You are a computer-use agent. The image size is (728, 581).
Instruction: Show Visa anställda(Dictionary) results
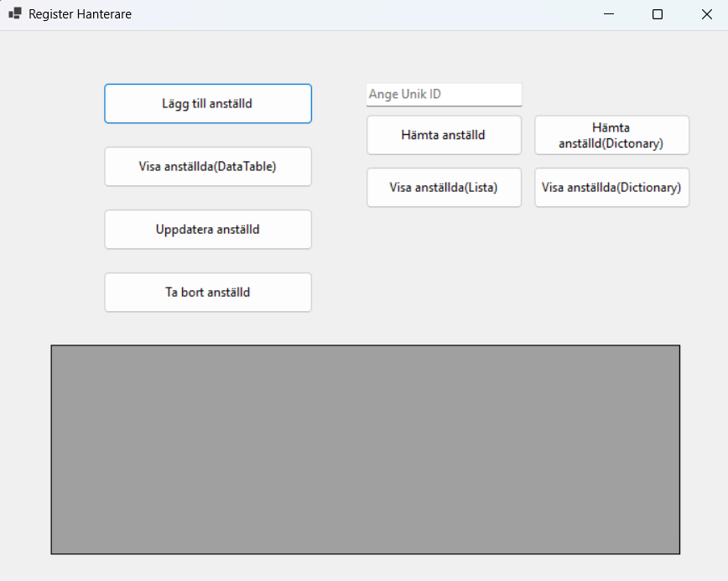click(x=611, y=188)
